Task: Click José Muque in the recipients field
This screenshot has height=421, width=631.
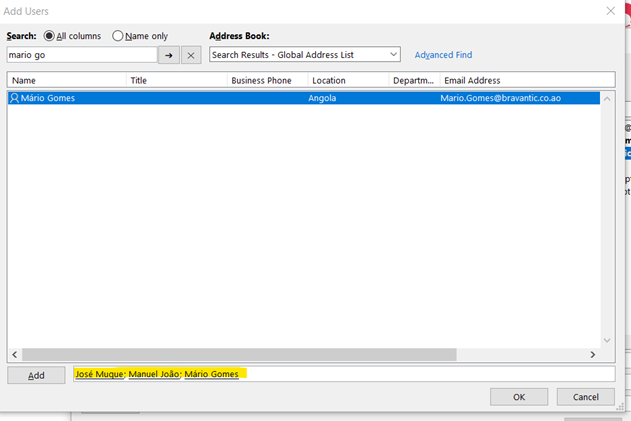Action: click(99, 374)
